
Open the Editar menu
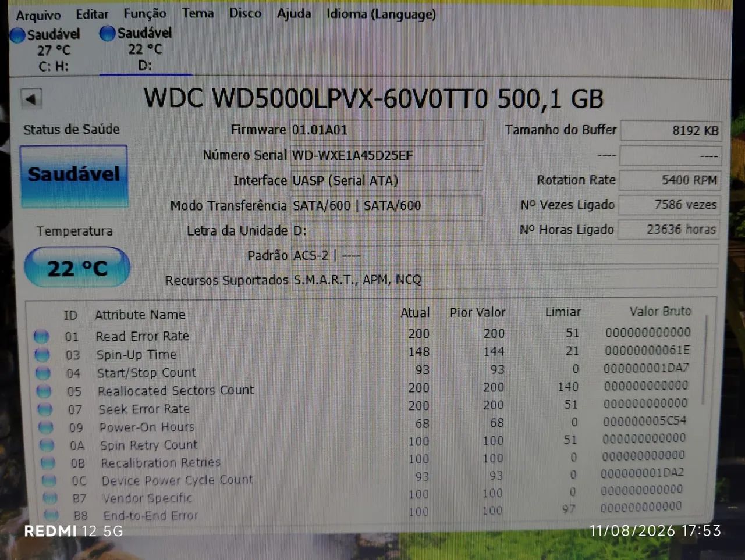92,14
